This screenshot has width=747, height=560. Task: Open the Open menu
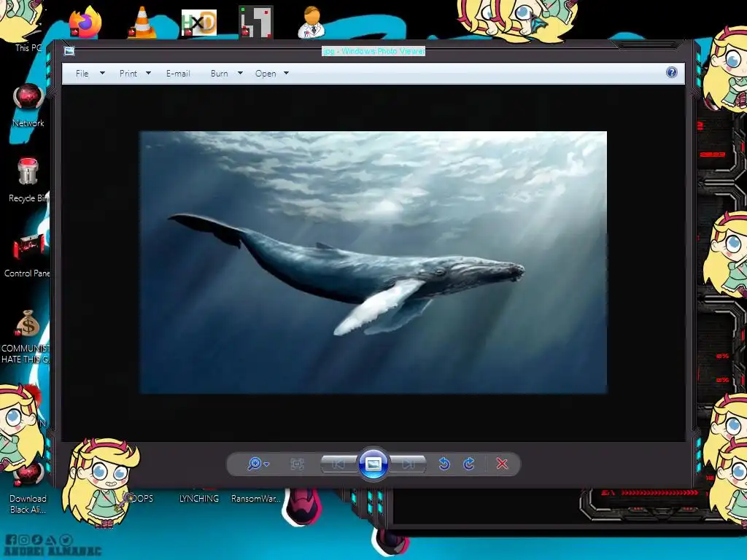click(x=266, y=74)
